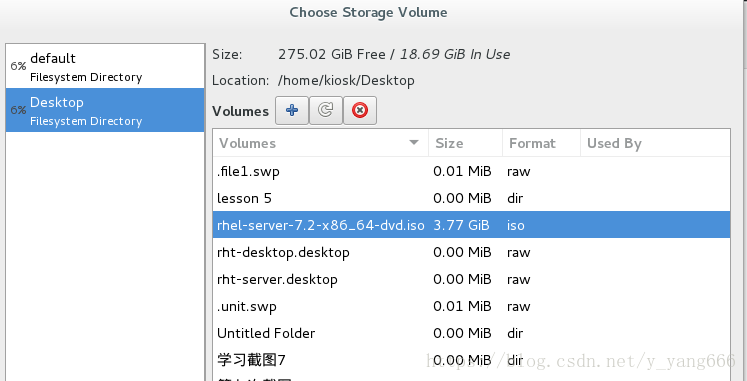
Task: Click the raw format of rht-server.desktop
Action: [x=518, y=280]
